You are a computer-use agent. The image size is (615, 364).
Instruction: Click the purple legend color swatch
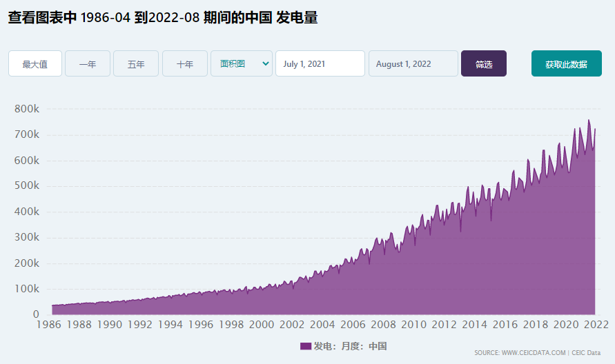tap(306, 346)
